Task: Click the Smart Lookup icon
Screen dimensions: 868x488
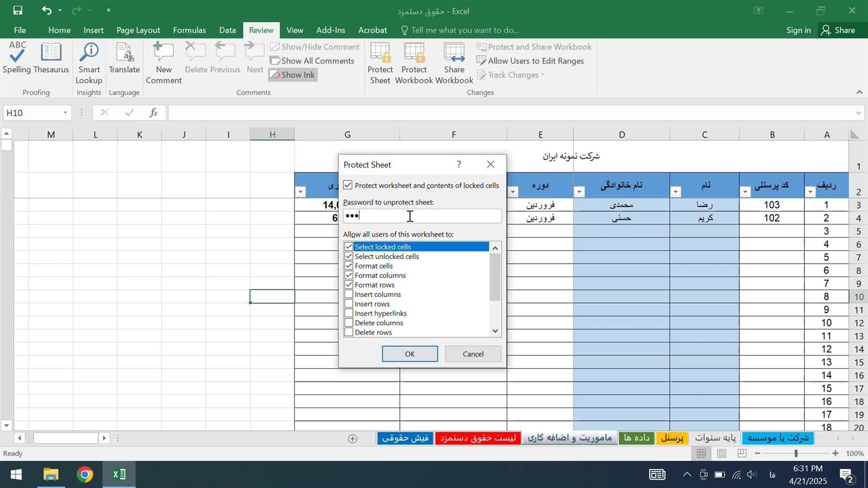Action: (89, 64)
